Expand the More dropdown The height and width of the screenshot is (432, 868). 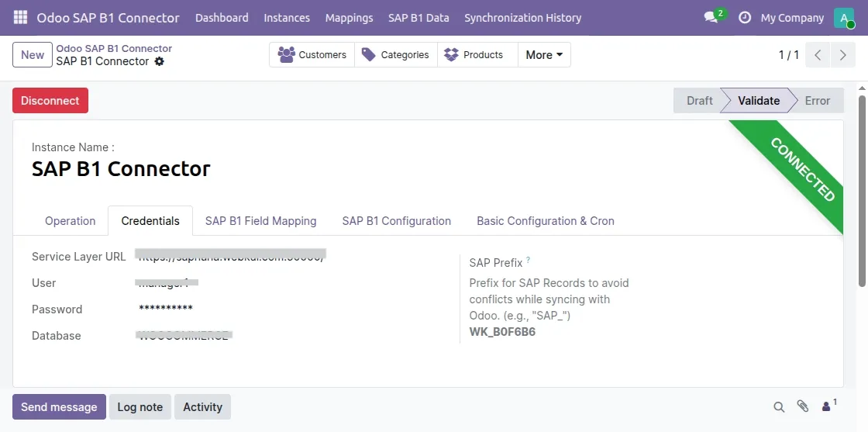[544, 55]
